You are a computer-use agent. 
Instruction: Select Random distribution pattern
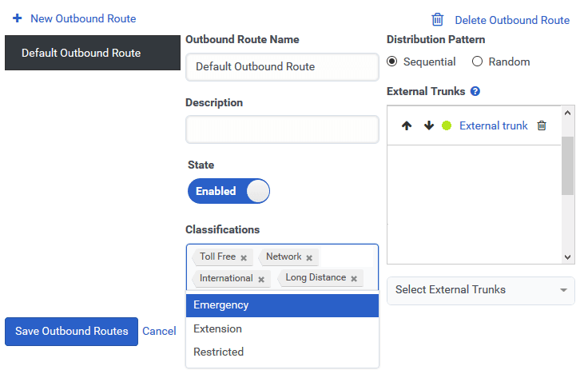point(478,62)
